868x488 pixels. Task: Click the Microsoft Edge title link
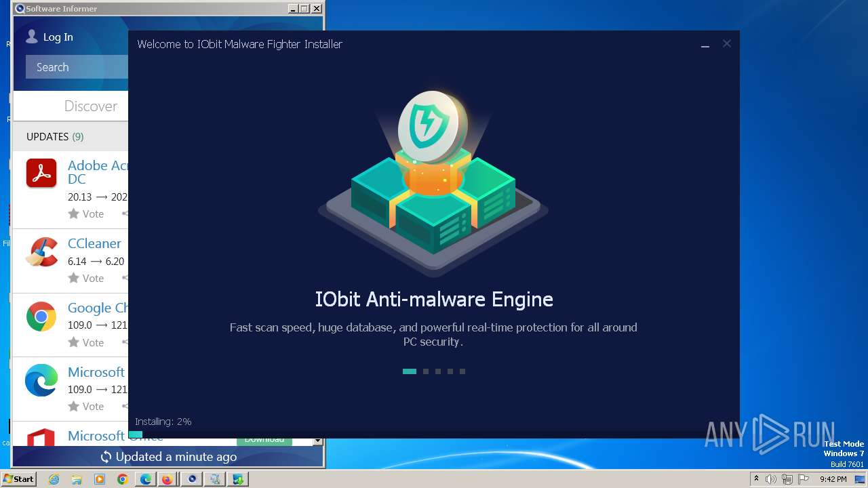point(96,372)
